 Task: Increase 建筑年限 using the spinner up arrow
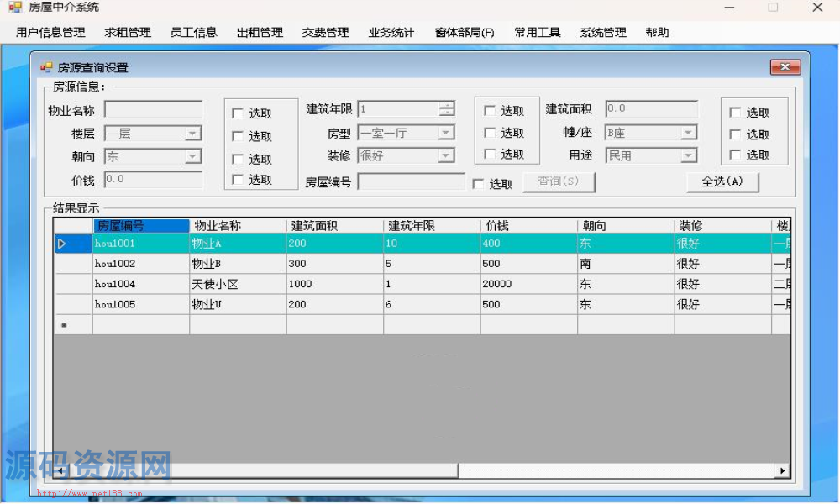(x=448, y=105)
